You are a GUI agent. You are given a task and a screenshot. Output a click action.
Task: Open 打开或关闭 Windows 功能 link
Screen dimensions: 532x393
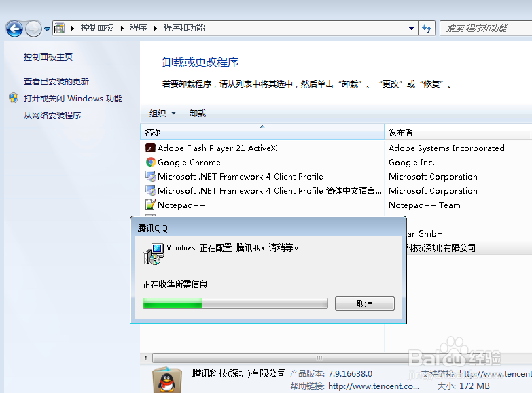pyautogui.click(x=73, y=98)
